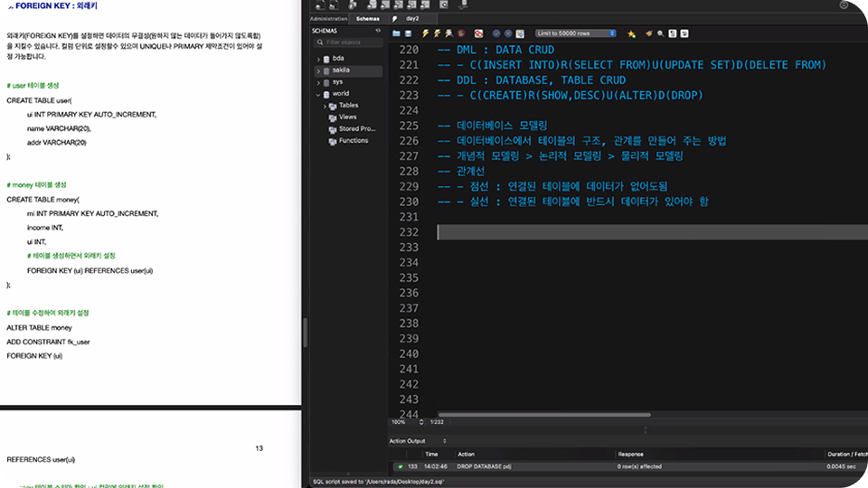868x488 pixels.
Task: Commit the current transaction
Action: click(496, 33)
